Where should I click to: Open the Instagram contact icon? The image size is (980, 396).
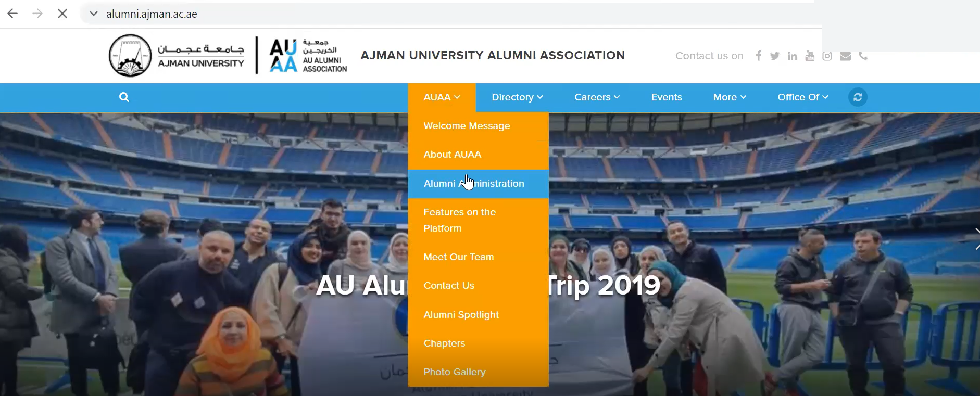[x=827, y=56]
